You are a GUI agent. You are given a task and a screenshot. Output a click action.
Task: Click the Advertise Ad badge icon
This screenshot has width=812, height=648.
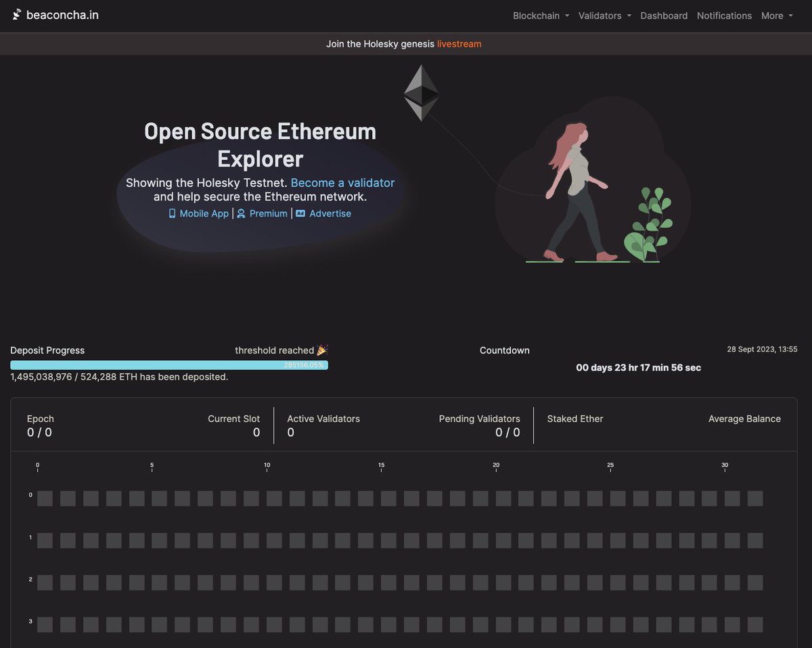[300, 213]
